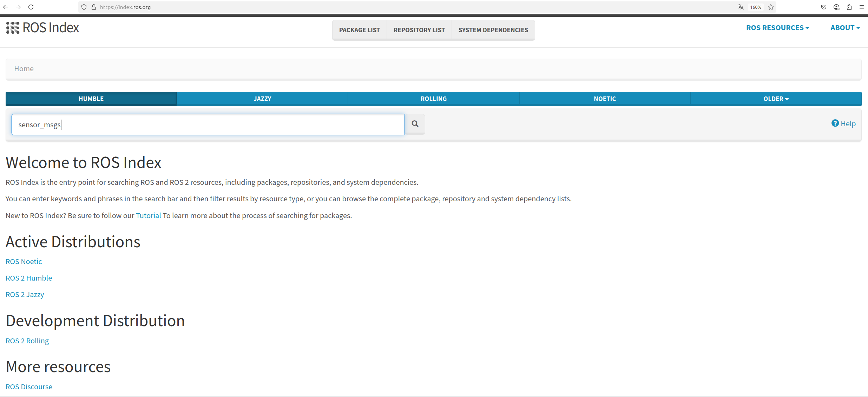Click the magnifying glass search button
This screenshot has height=397, width=868.
[x=415, y=124]
